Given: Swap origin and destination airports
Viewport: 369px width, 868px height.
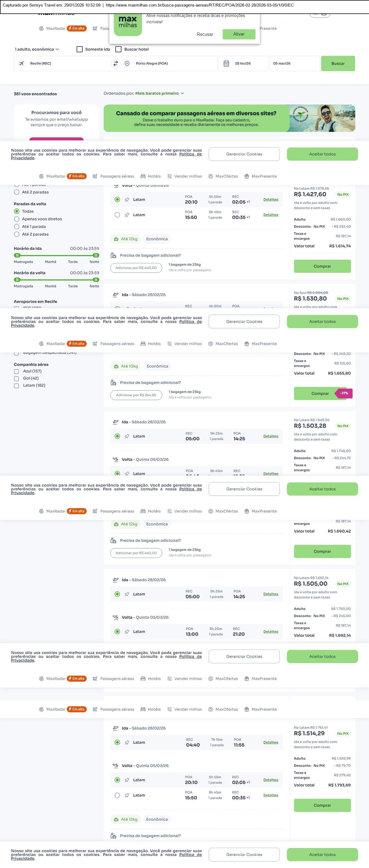Looking at the screenshot, I should click(115, 63).
